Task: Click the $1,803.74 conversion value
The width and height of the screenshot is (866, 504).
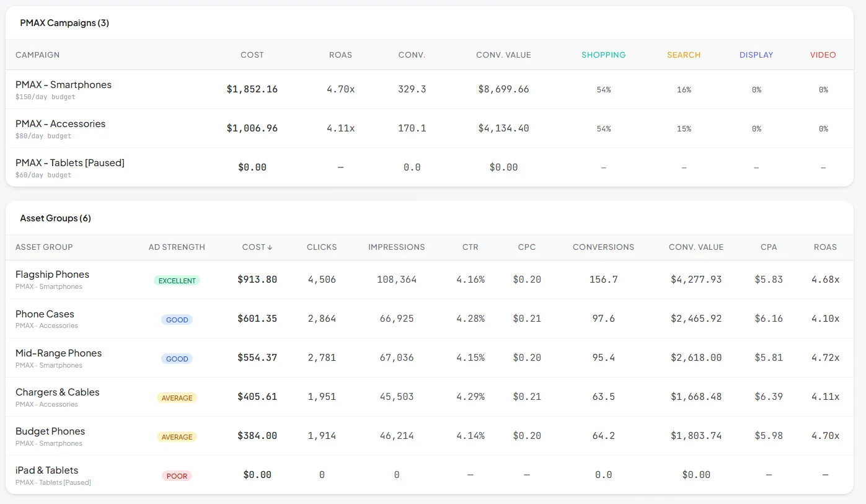Action: coord(696,436)
